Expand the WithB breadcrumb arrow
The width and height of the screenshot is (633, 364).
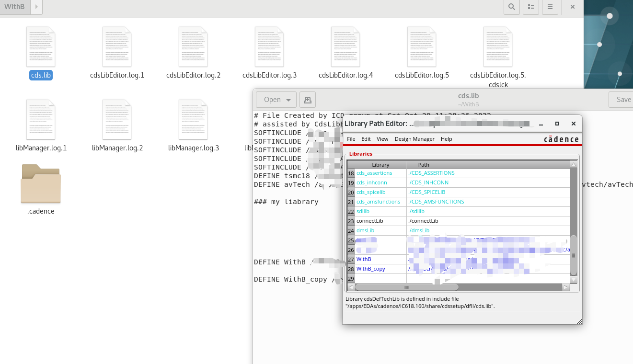click(36, 7)
